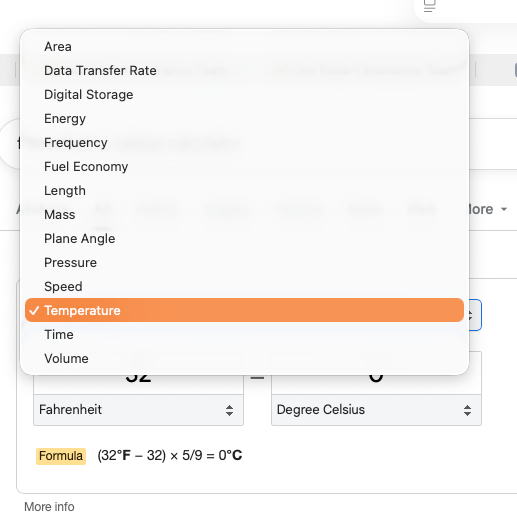Switch converter to Length

244,191
